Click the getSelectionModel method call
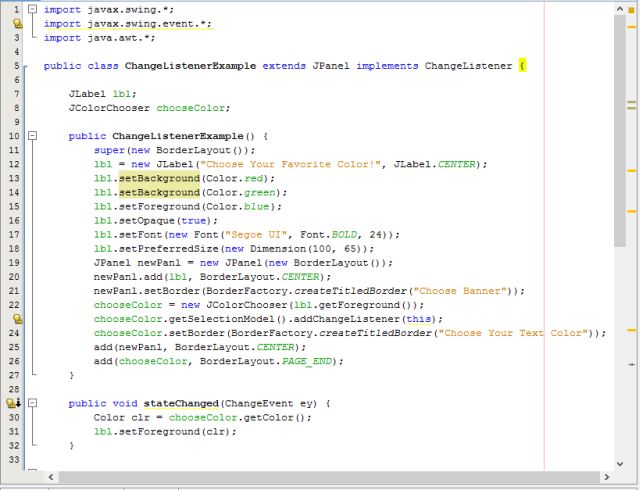 click(x=222, y=319)
